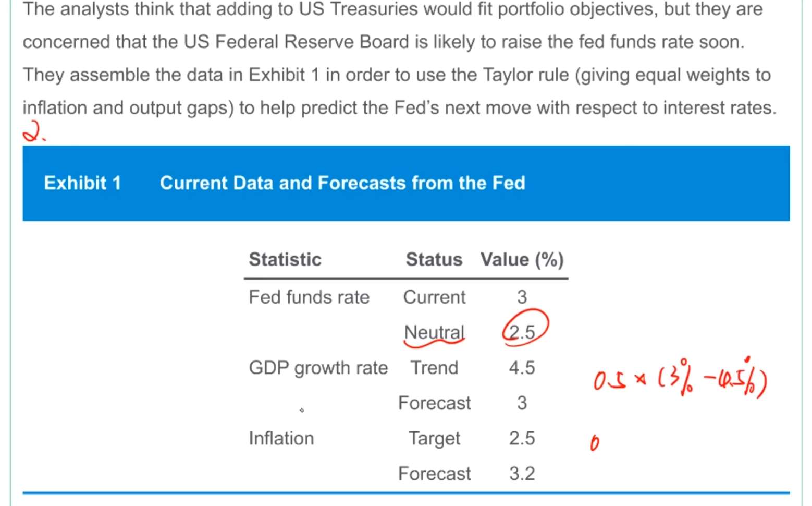Image resolution: width=812 pixels, height=506 pixels.
Task: Select the Value (%) column header
Action: coord(522,259)
